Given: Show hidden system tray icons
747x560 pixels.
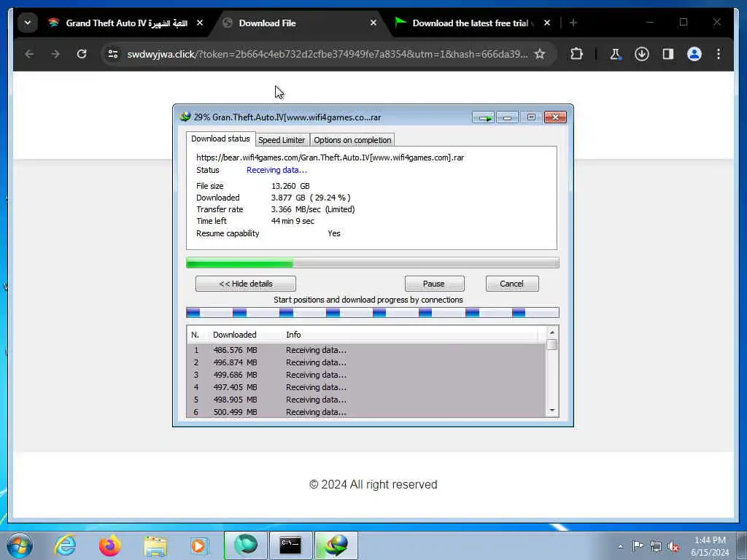Looking at the screenshot, I should tap(620, 546).
